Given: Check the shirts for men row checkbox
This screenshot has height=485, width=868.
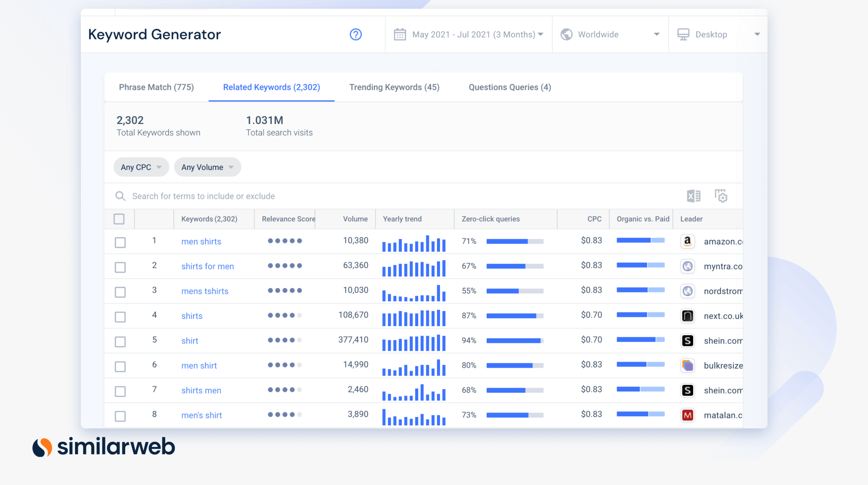Looking at the screenshot, I should [x=120, y=267].
